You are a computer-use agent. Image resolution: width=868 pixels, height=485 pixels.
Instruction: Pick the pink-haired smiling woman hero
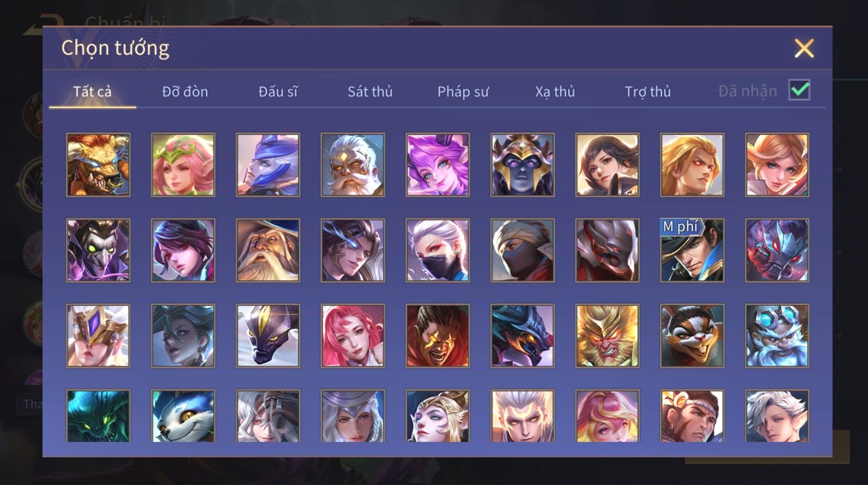(353, 336)
